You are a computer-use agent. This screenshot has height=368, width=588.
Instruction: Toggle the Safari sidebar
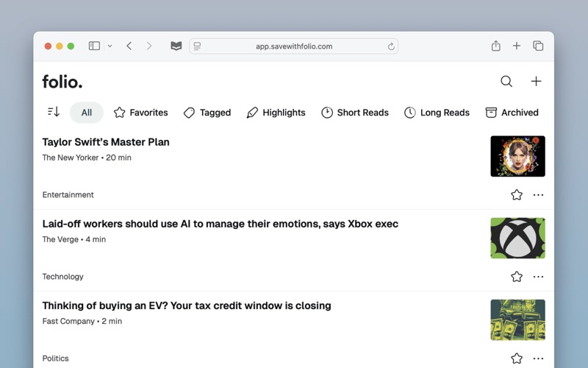tap(94, 46)
